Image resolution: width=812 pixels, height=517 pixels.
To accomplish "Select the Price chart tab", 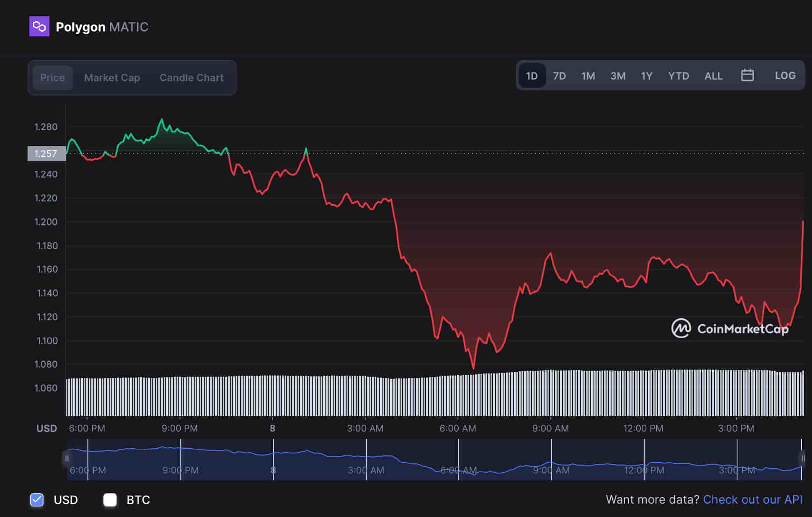I will (x=52, y=77).
